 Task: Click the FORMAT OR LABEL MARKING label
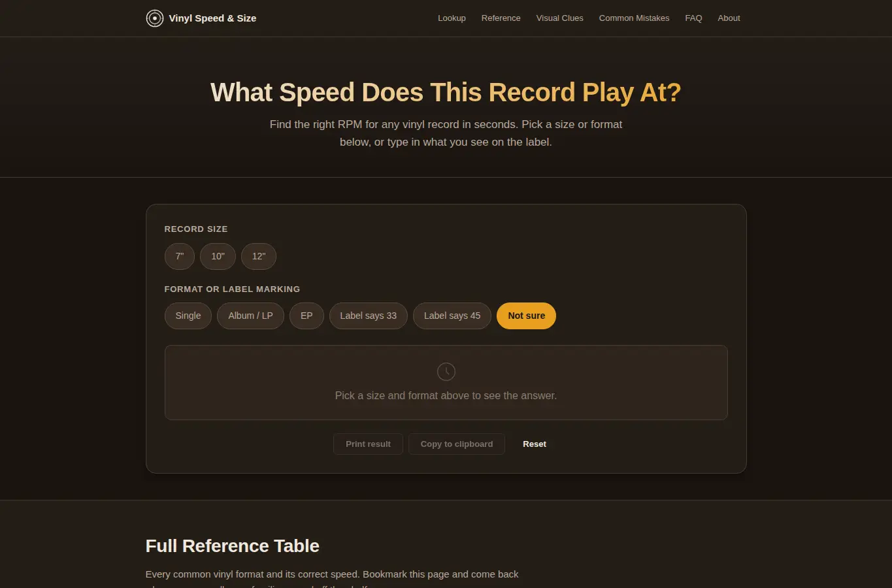coord(232,289)
